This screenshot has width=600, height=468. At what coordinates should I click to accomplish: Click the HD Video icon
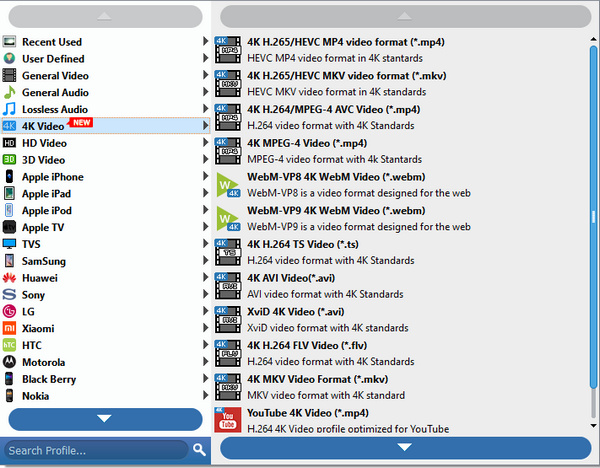[x=9, y=143]
